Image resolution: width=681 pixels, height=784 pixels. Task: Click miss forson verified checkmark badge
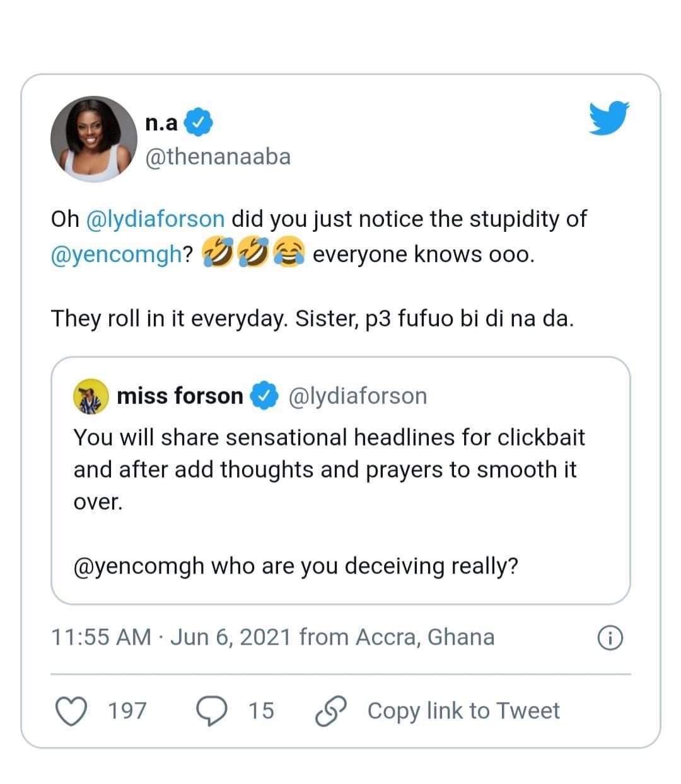tap(264, 396)
